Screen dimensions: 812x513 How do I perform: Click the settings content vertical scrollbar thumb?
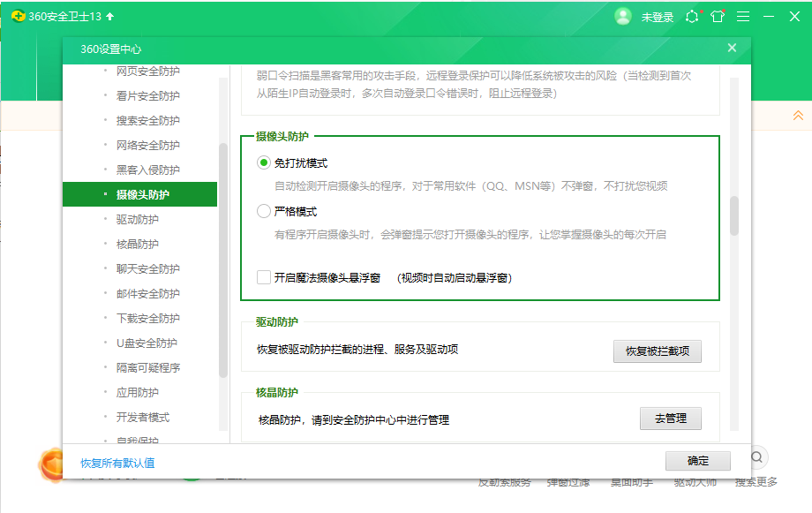tap(733, 215)
